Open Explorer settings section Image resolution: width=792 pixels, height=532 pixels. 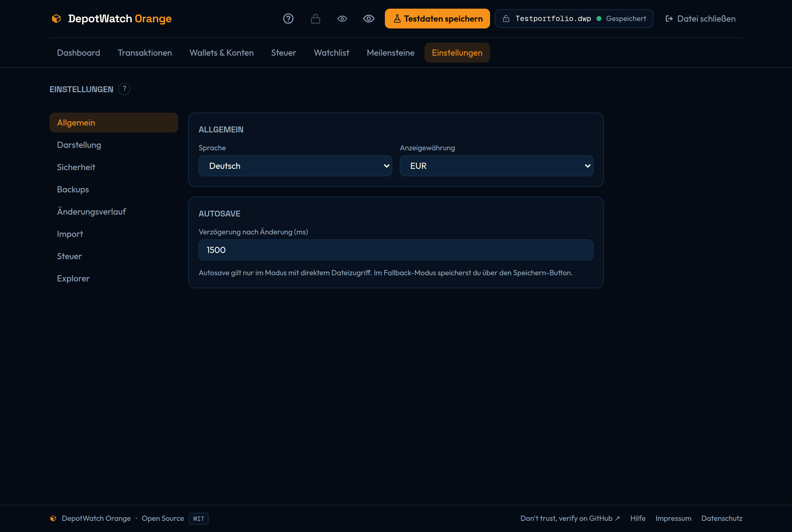click(114, 279)
